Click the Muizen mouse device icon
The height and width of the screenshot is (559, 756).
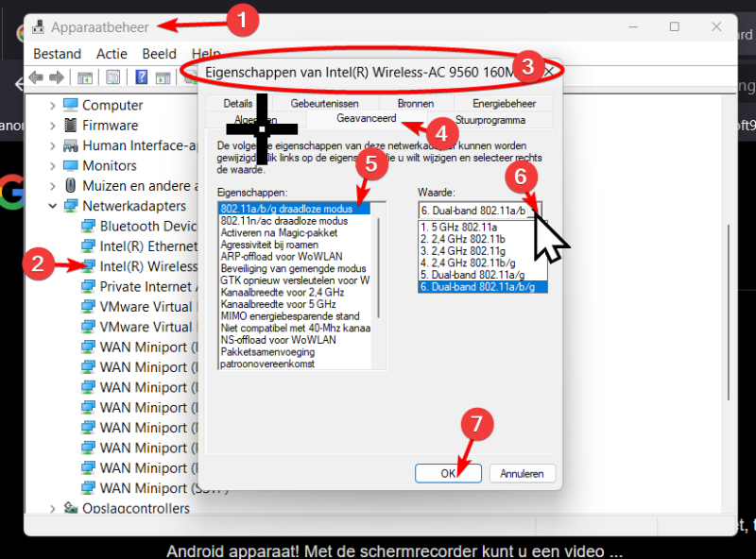[71, 186]
